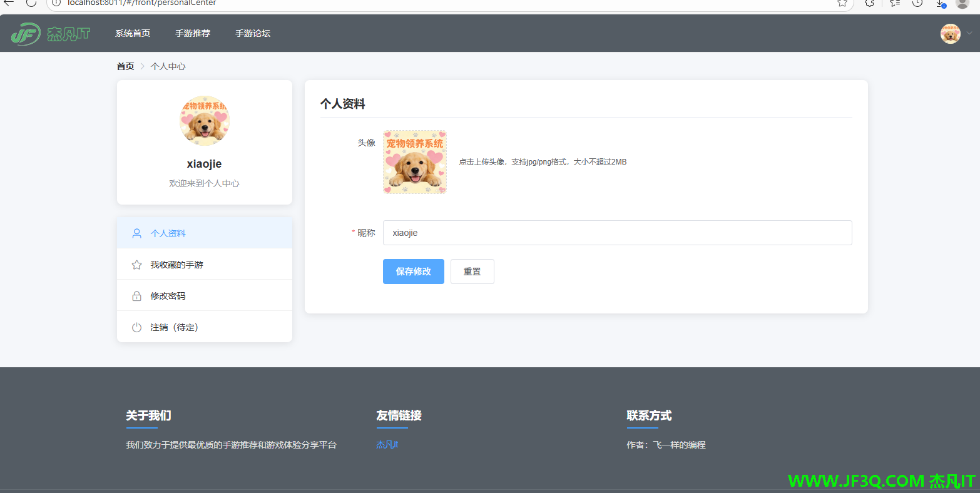
Task: Click the power icon next to 注销（待定）
Action: [136, 327]
